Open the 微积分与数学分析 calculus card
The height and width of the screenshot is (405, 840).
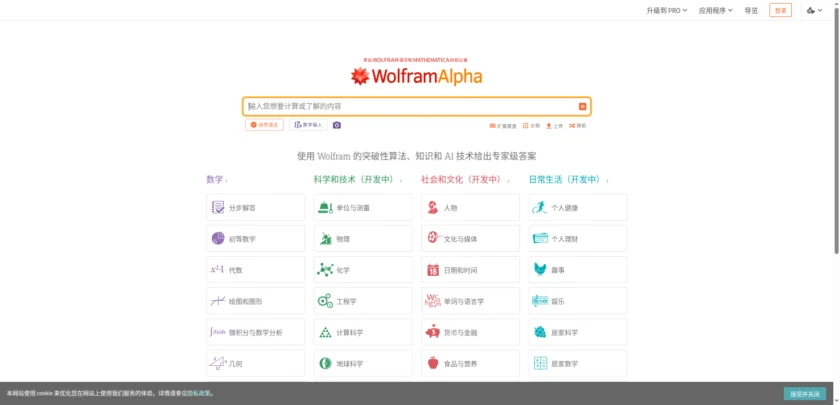click(x=256, y=332)
